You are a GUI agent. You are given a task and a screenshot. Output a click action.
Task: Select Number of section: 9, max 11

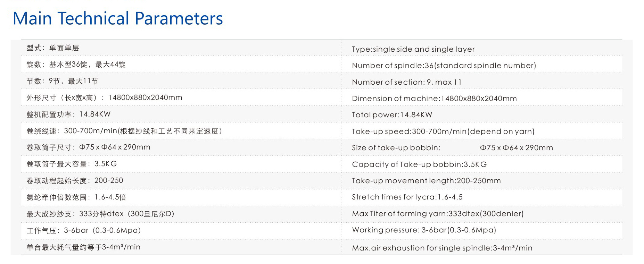click(407, 82)
